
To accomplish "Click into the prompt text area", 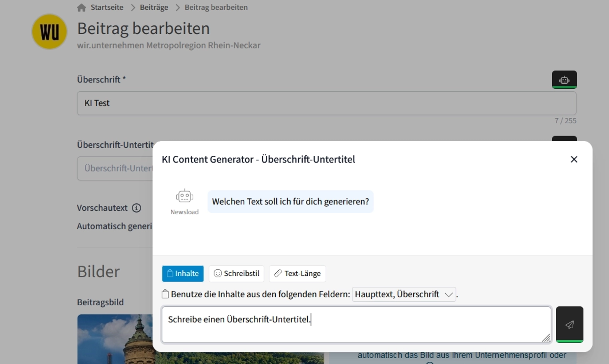I will [356, 325].
